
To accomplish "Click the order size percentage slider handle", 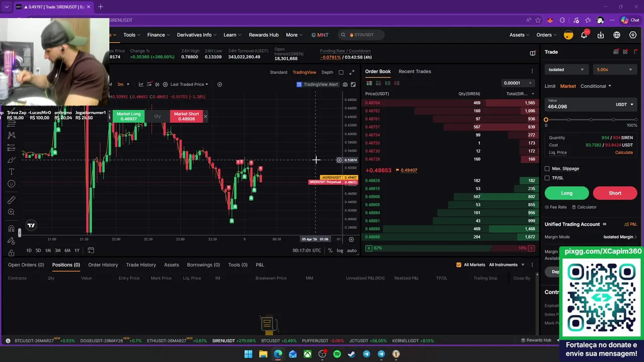I will pyautogui.click(x=546, y=120).
